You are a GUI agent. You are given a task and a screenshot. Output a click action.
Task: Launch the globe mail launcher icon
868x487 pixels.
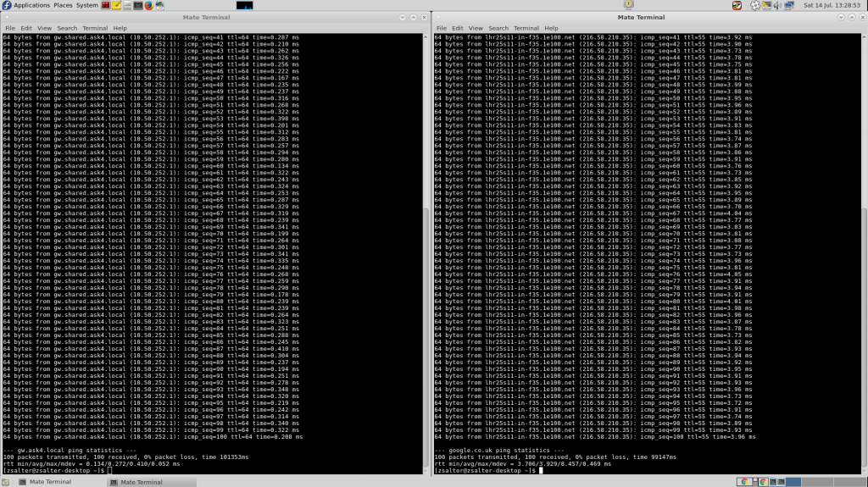160,5
